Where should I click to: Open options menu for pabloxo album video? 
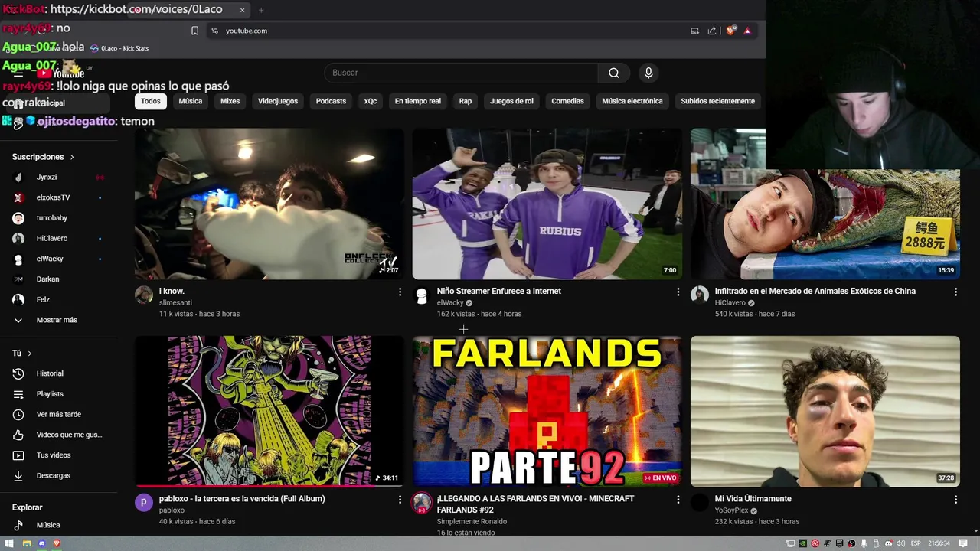400,499
